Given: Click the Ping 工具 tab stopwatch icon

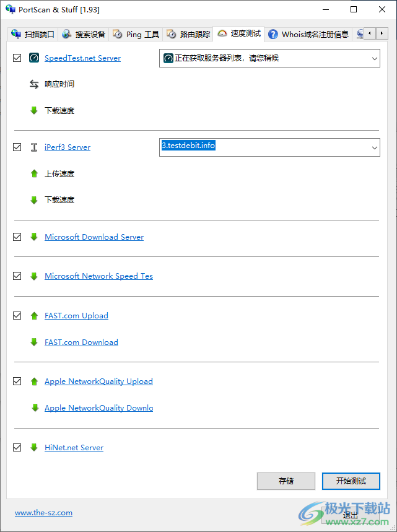Looking at the screenshot, I should click(118, 34).
